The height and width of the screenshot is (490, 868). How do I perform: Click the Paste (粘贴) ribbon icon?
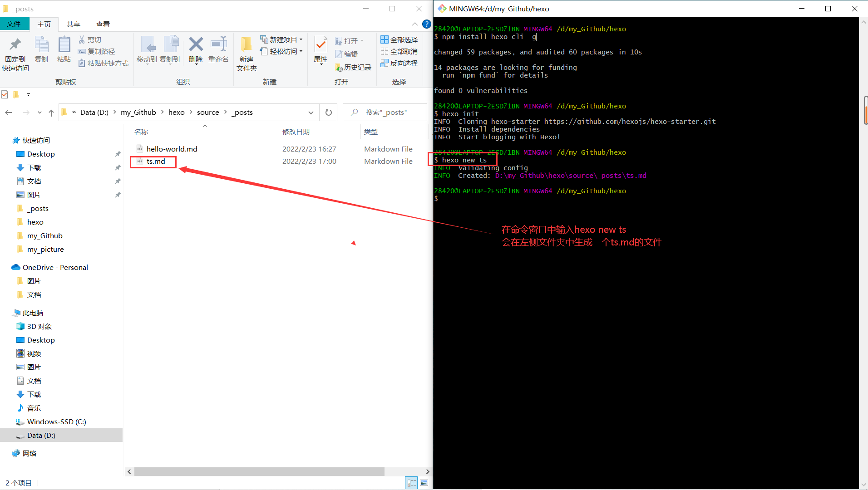tap(64, 44)
